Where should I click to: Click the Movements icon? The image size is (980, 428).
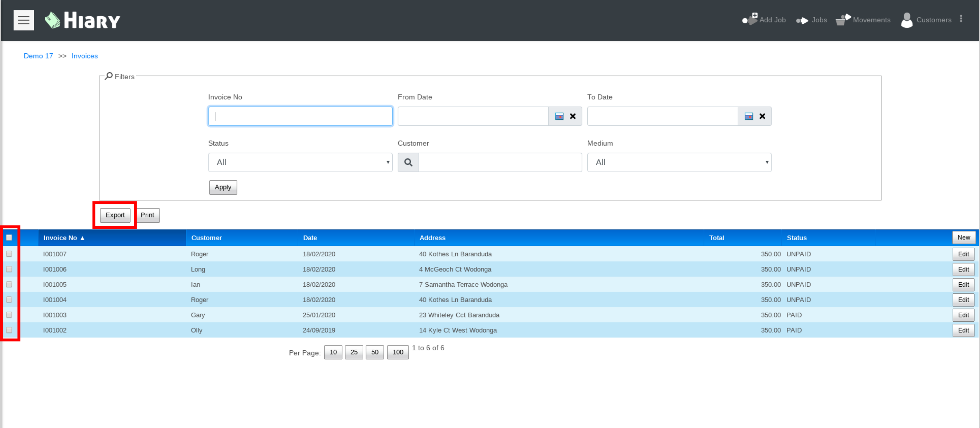(x=843, y=19)
